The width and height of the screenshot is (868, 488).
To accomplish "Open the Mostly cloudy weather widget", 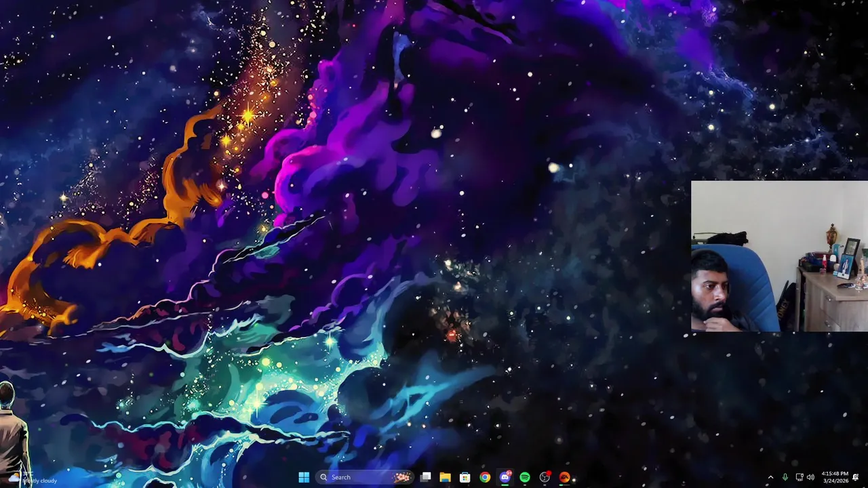I will 33,477.
